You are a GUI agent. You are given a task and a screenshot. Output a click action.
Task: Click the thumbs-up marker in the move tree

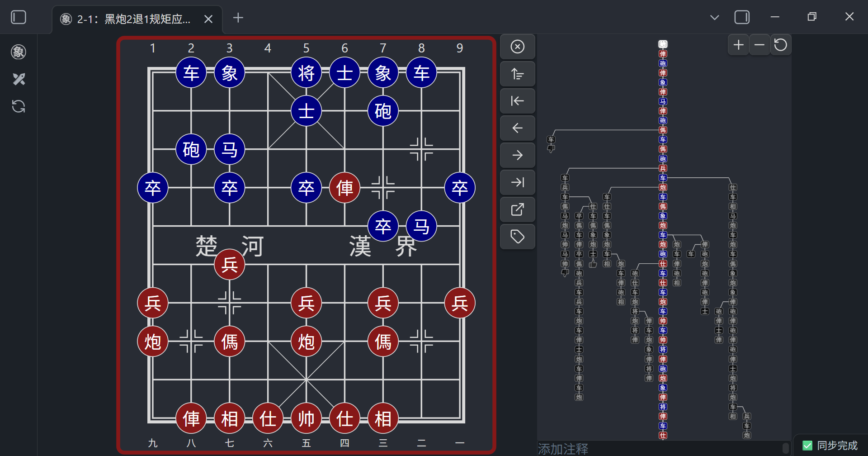click(x=593, y=263)
